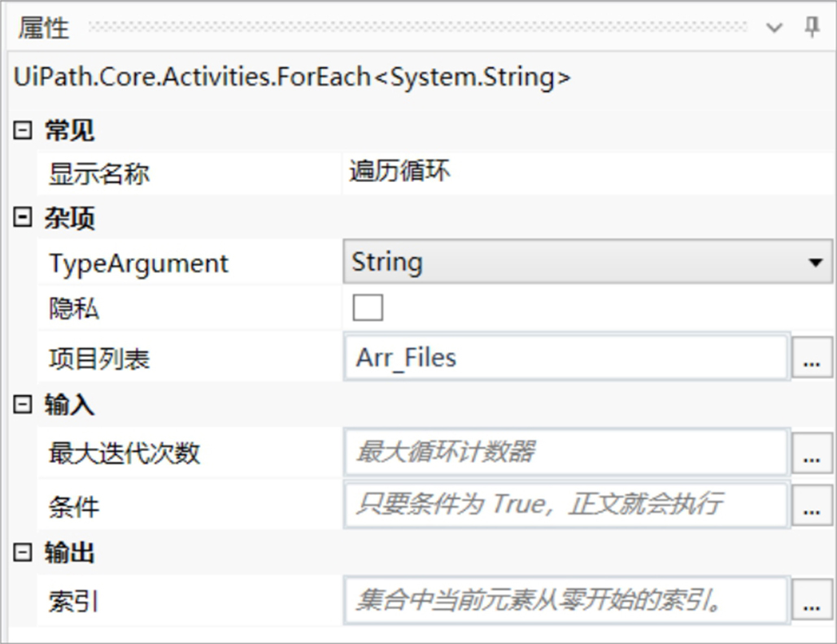Screen dimensions: 837x644
Task: Click the 属性 panel title
Action: click(x=44, y=28)
